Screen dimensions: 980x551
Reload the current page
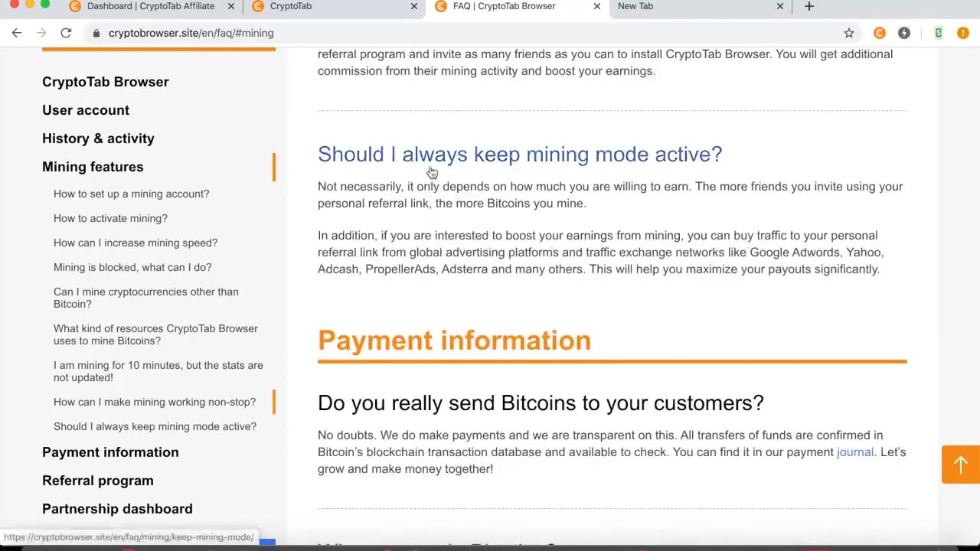66,33
